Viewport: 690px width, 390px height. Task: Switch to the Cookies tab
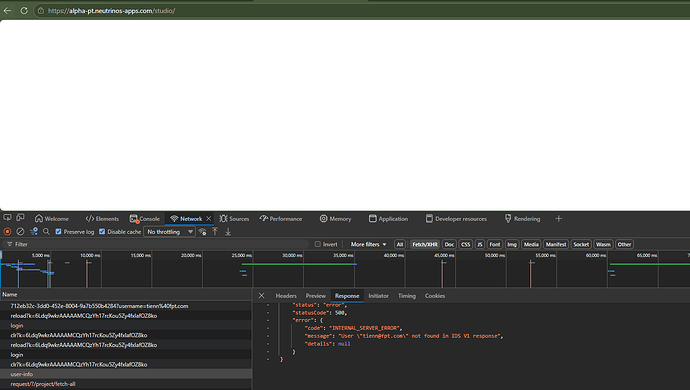click(435, 296)
